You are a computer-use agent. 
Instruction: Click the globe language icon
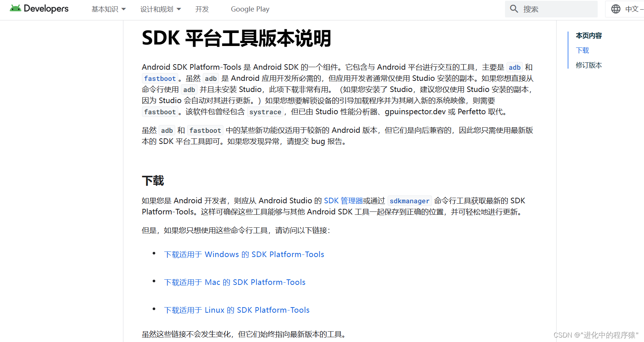pos(616,9)
